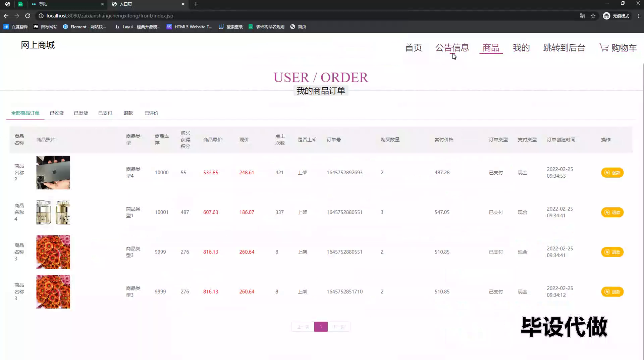Image resolution: width=644 pixels, height=360 pixels.
Task: Close the 登陆 tab
Action: [x=102, y=4]
